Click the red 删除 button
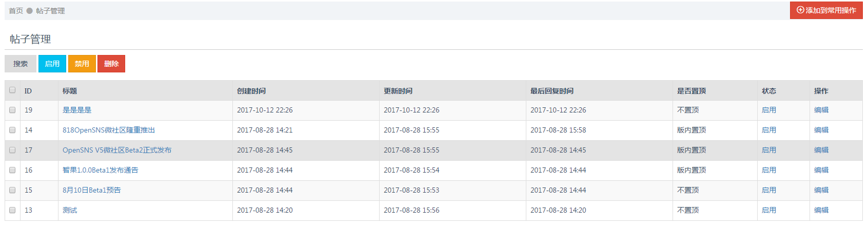The image size is (868, 245). (x=111, y=64)
